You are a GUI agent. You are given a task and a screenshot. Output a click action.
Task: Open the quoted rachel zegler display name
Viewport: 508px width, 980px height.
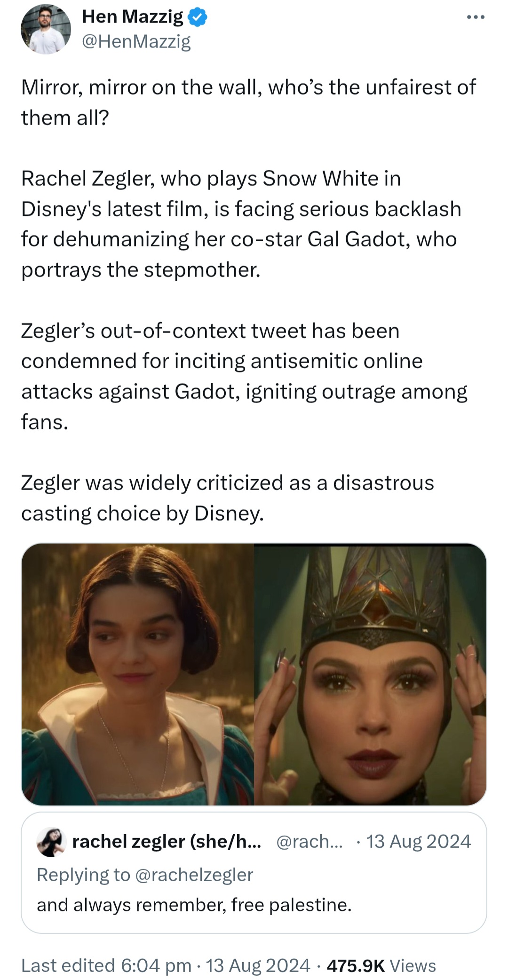tap(167, 841)
